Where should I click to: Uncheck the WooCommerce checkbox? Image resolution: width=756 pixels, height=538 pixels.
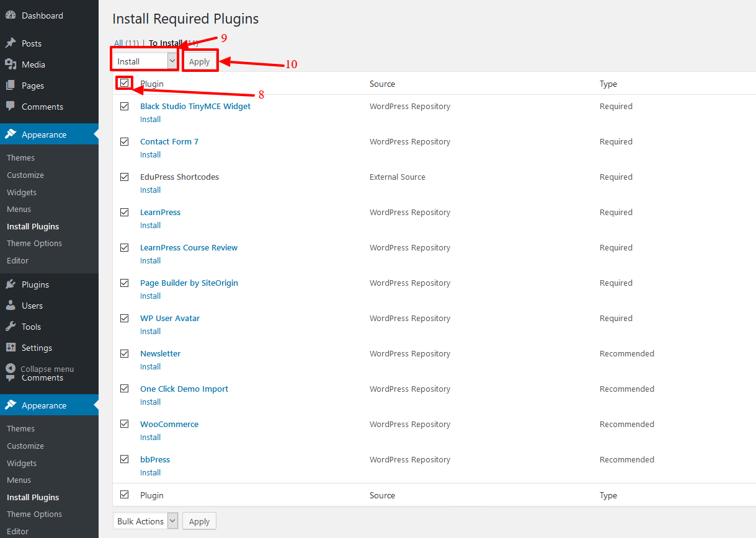point(125,424)
